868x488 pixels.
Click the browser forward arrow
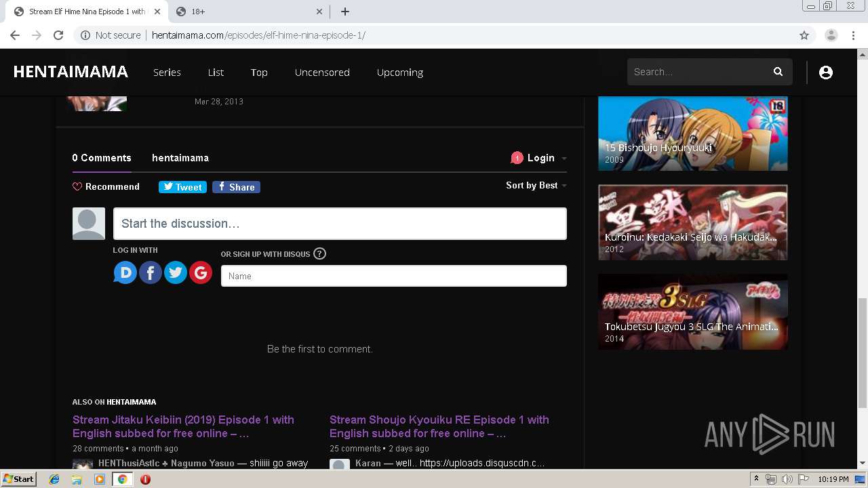[x=37, y=35]
